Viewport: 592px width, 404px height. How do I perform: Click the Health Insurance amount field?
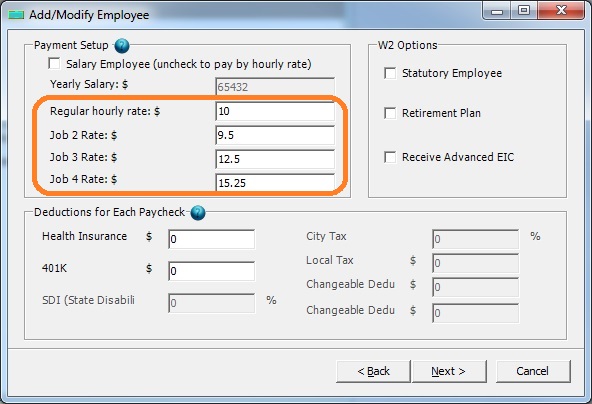tap(211, 239)
